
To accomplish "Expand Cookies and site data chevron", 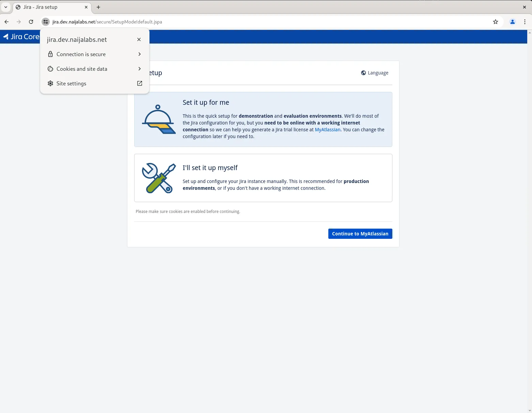I will 140,69.
